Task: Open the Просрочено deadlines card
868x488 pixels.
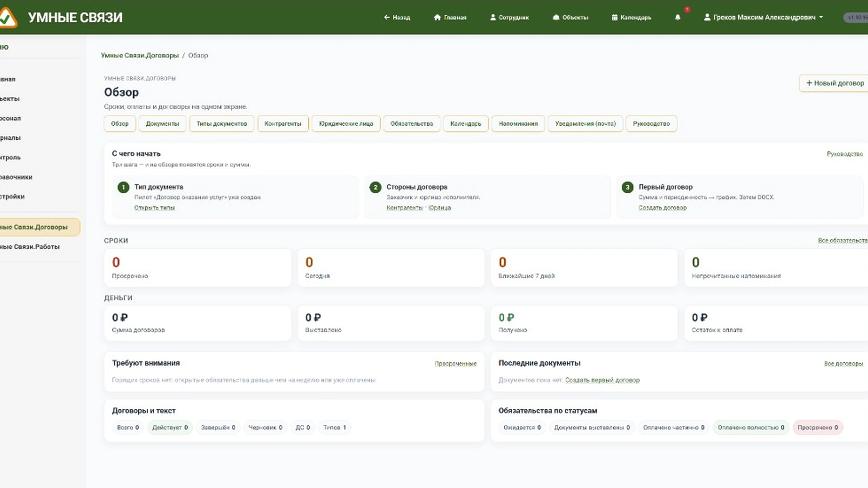Action: (198, 268)
